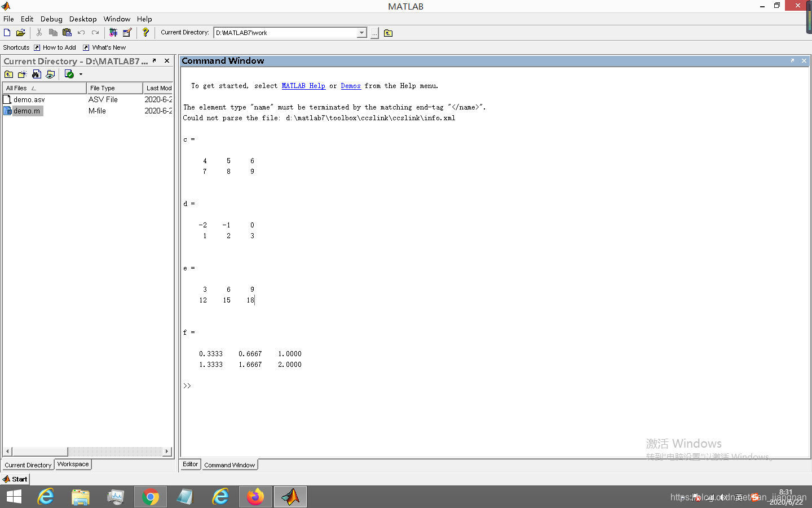Click ASV File type cell
812x508 pixels.
click(103, 99)
